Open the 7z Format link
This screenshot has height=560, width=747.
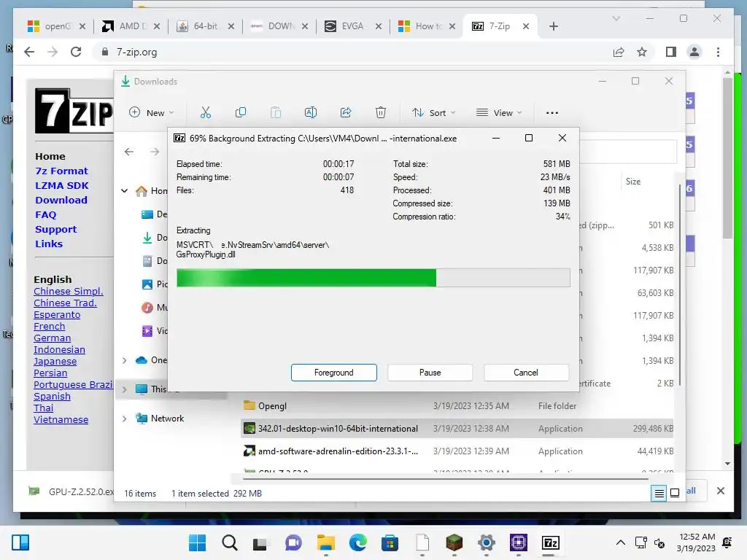[x=61, y=171]
